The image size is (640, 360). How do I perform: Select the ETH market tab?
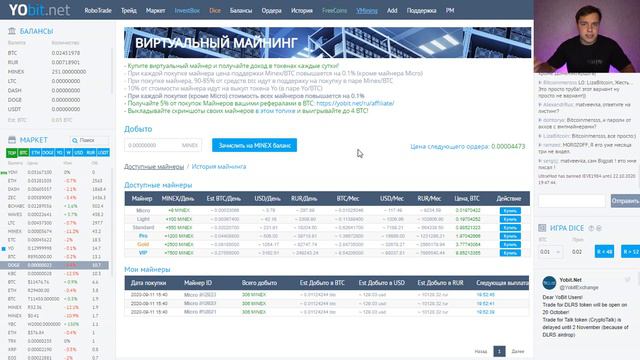[x=36, y=153]
